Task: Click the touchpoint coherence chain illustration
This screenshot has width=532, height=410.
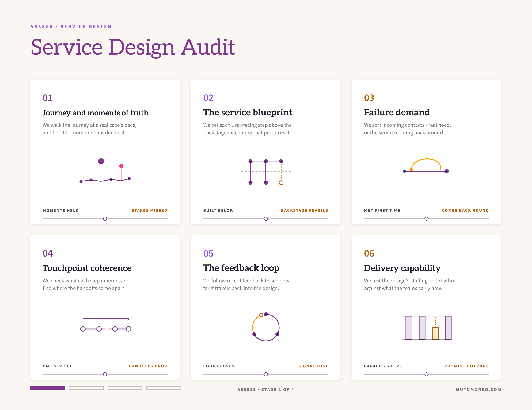Action: 106,325
